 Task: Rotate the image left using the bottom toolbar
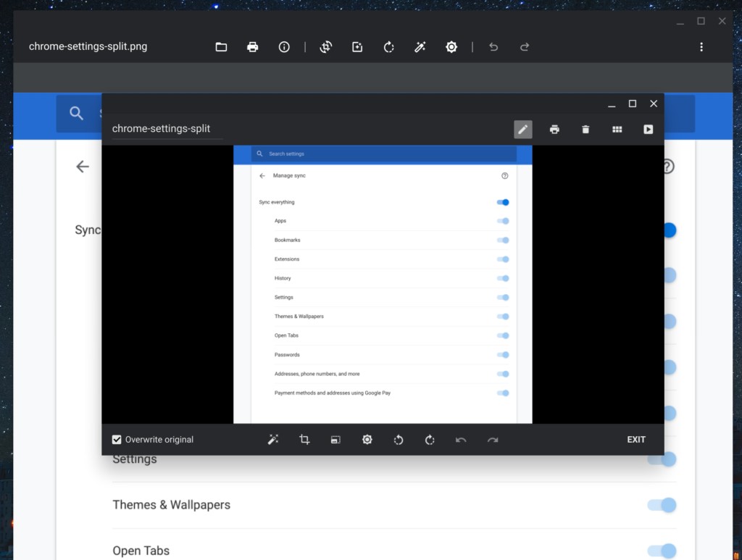399,440
